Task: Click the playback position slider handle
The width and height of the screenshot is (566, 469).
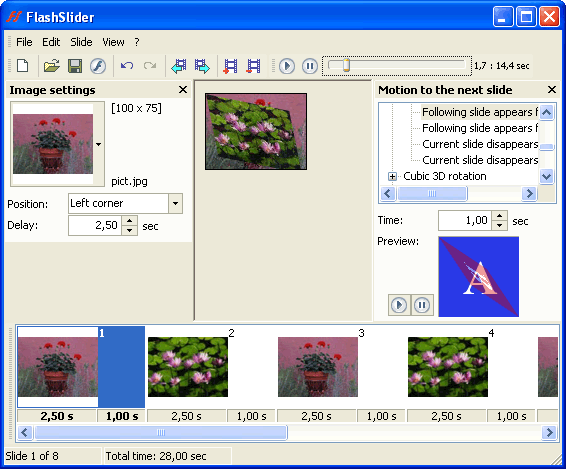Action: coord(346,65)
